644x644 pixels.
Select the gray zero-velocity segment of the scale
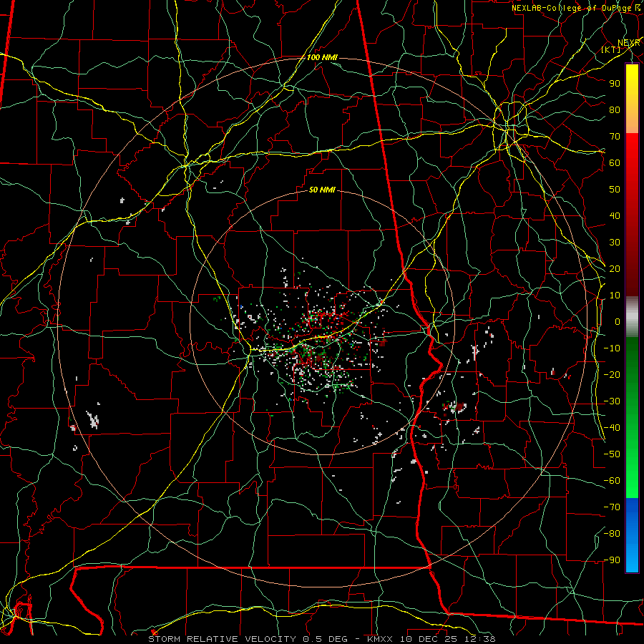click(632, 316)
